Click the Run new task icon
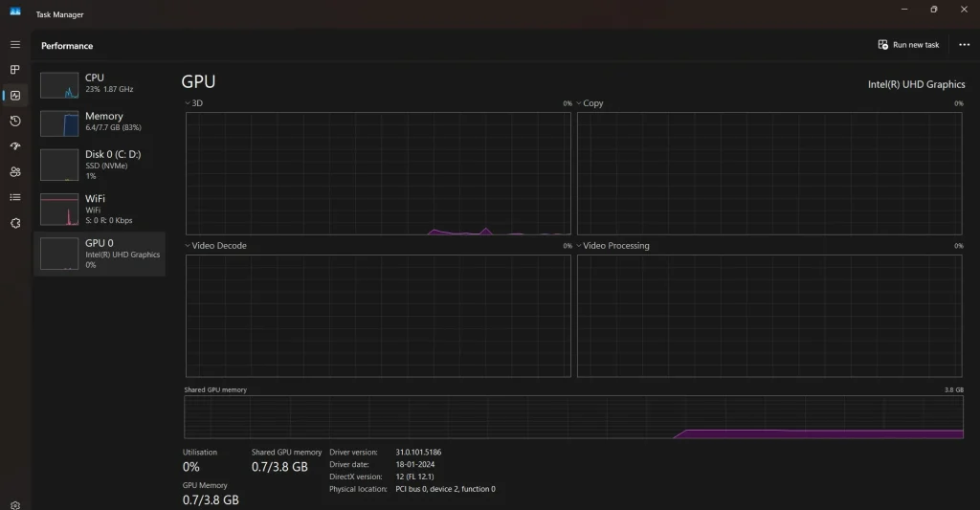Image resolution: width=980 pixels, height=510 pixels. [x=882, y=44]
